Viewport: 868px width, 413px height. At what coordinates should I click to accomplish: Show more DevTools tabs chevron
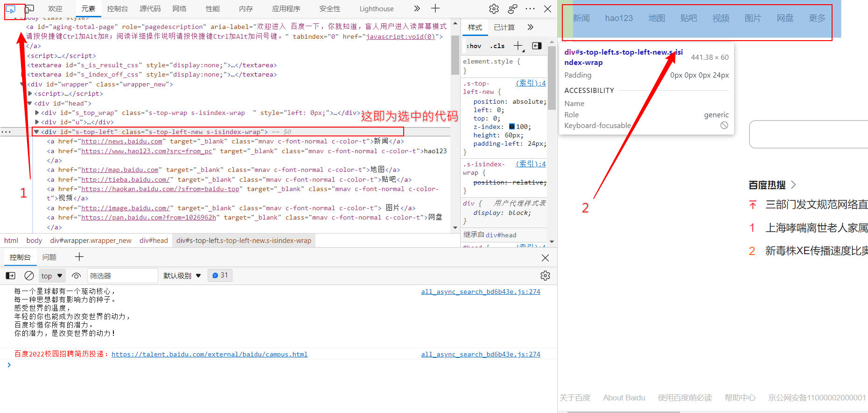417,8
